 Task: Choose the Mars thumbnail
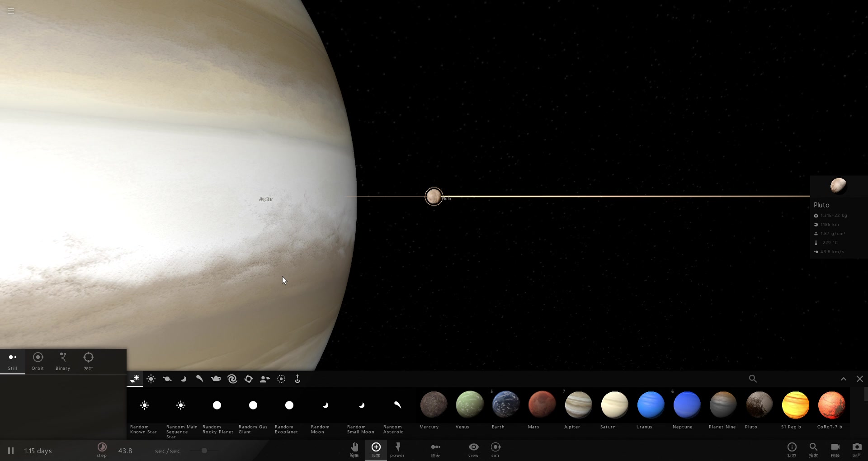(x=542, y=405)
